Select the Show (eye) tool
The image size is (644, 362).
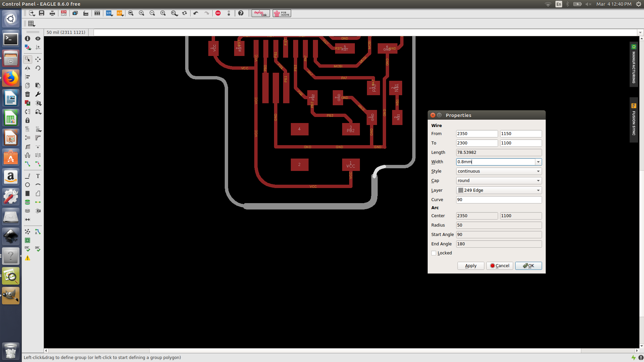pos(38,39)
